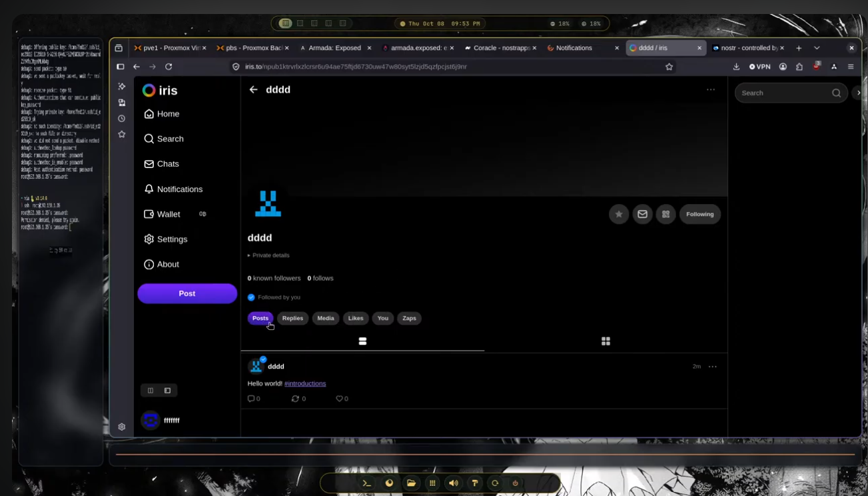Open the ffffff account at sidebar bottom
The width and height of the screenshot is (868, 496).
tap(162, 420)
